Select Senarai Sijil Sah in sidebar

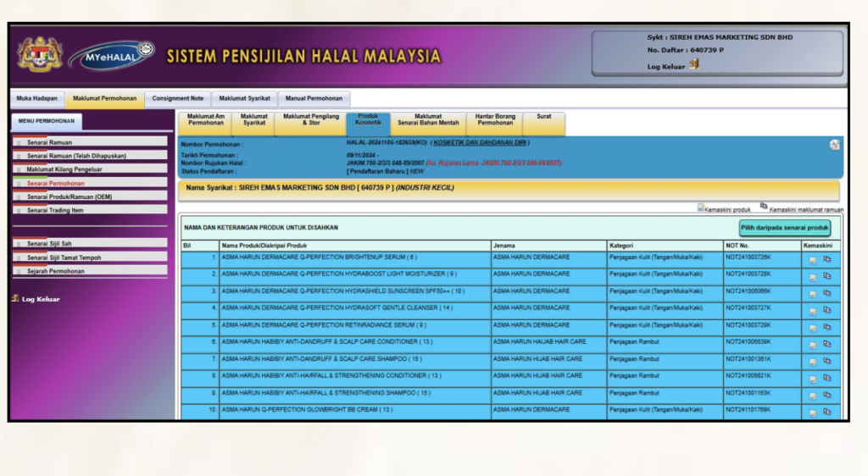tap(49, 244)
